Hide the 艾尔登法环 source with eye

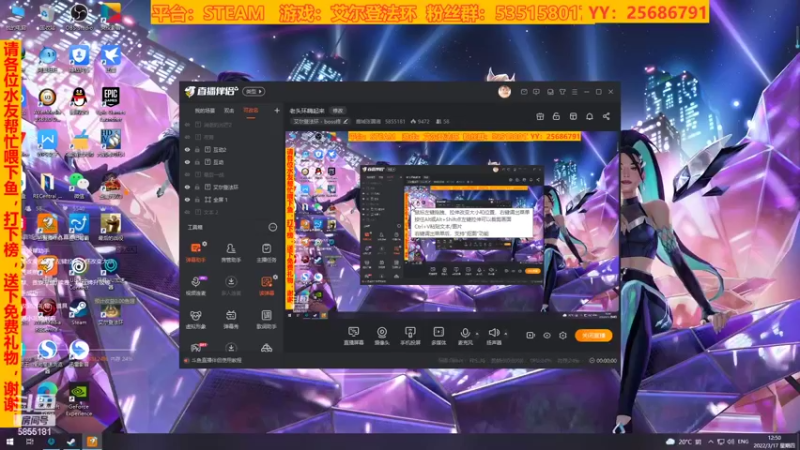point(187,187)
